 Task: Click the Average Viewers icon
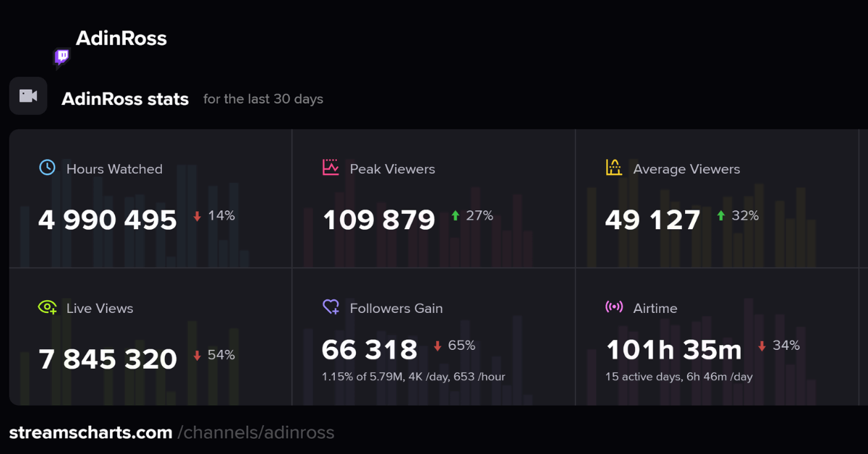click(x=613, y=168)
